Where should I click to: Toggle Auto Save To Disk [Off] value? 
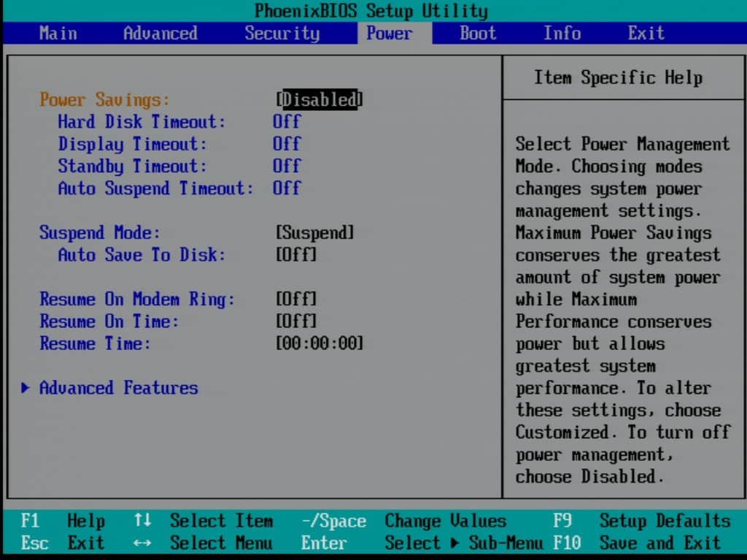click(296, 254)
